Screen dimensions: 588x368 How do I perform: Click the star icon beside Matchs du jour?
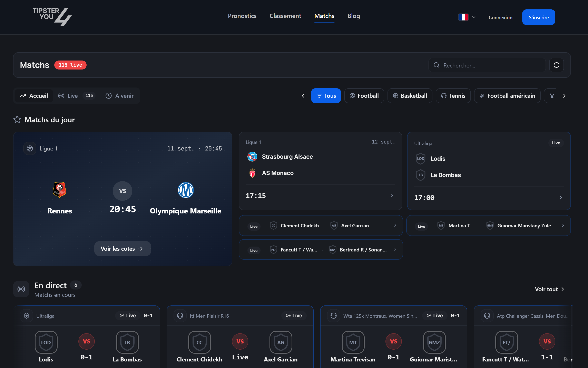[x=17, y=120]
